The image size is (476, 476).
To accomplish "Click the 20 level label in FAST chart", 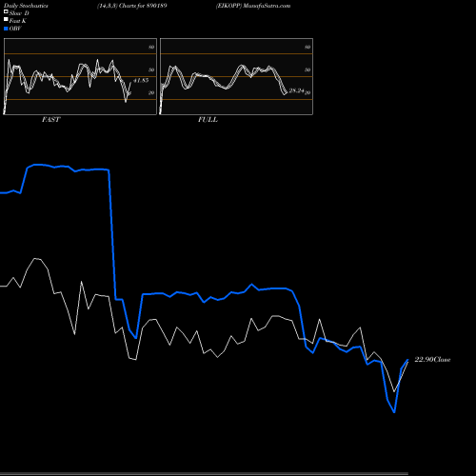I will point(151,92).
